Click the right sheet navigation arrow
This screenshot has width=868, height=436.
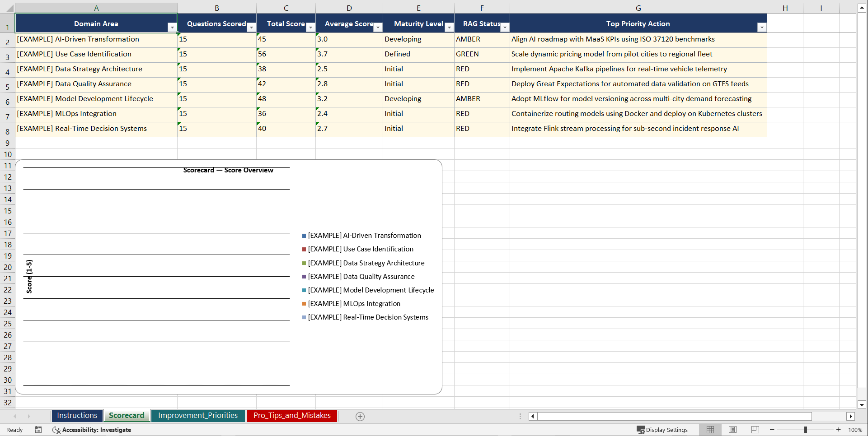pos(29,416)
